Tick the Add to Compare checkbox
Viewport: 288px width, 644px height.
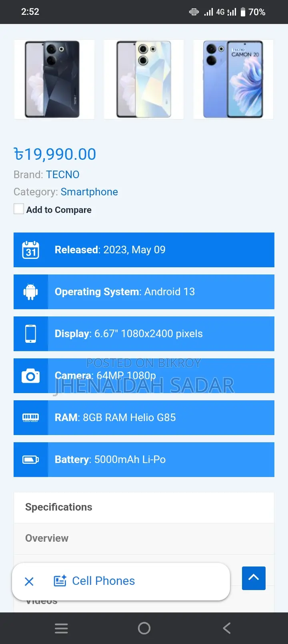point(19,209)
